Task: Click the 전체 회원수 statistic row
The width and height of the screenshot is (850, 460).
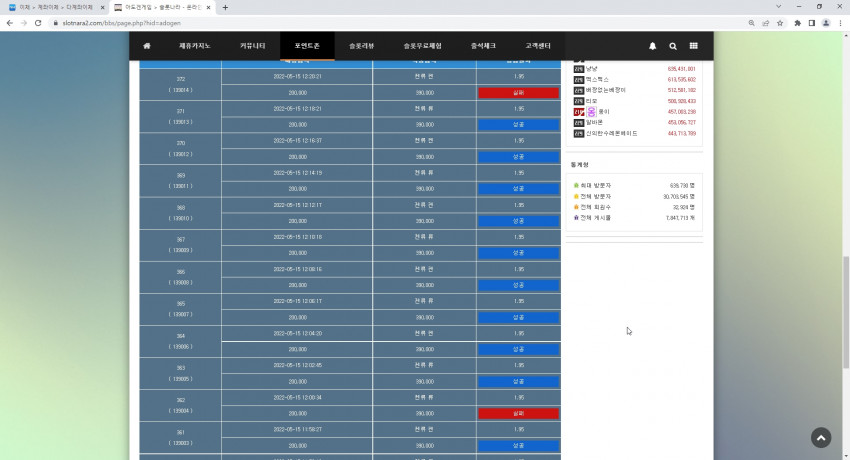Action: [634, 207]
